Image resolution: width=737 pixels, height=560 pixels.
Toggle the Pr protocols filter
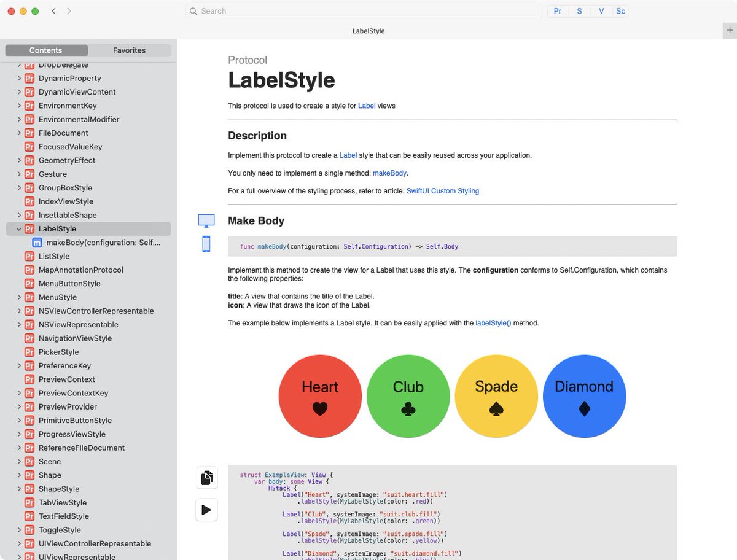tap(558, 11)
